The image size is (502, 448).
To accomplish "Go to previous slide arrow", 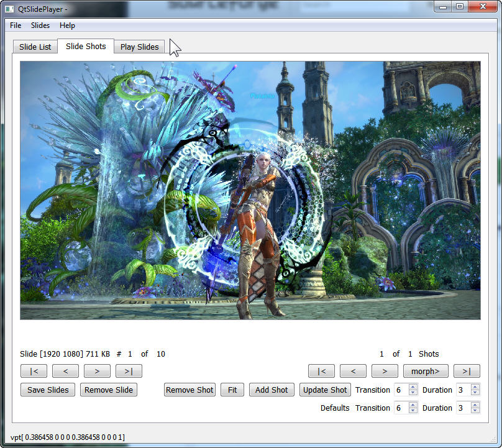I will [x=65, y=371].
